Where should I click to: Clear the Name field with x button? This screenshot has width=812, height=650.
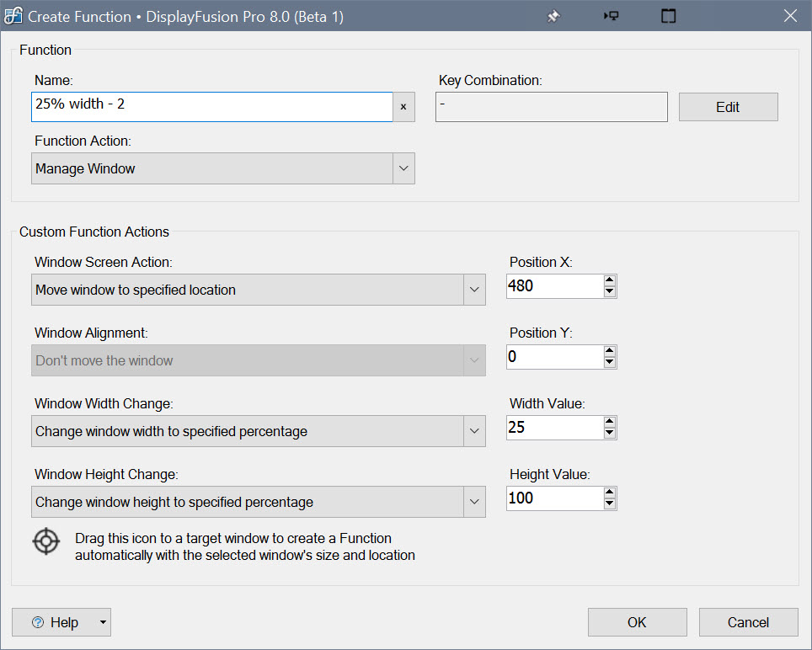(x=403, y=107)
